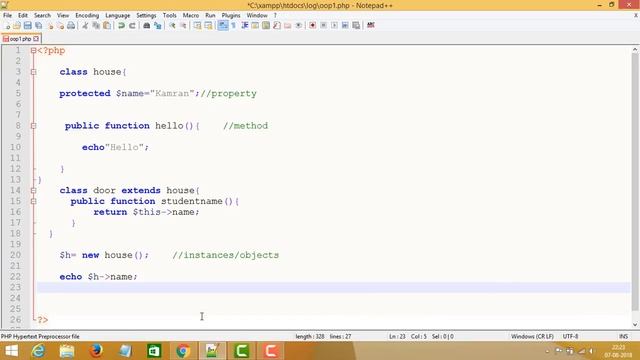Open the Tools menu
Image resolution: width=640 pixels, height=360 pixels.
coord(169,15)
